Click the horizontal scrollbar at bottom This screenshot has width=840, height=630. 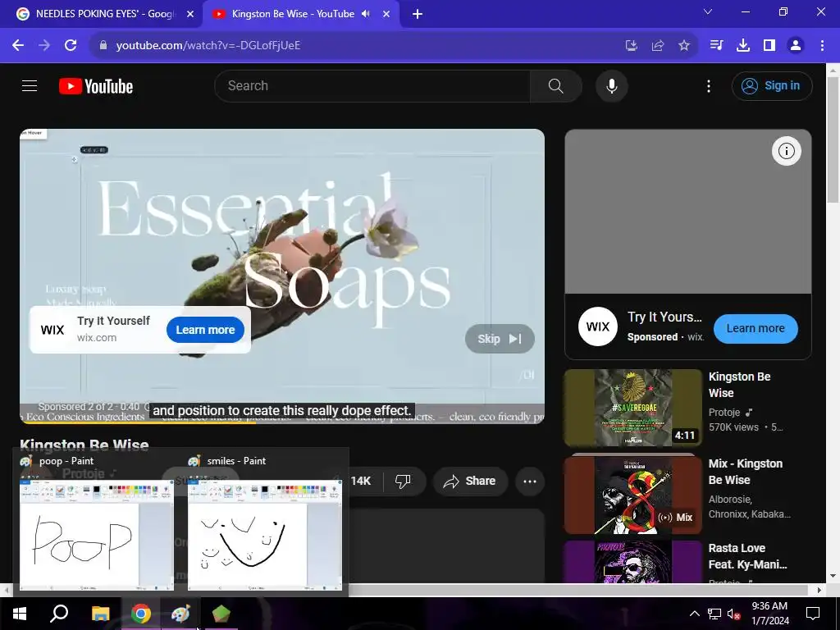[x=578, y=590]
